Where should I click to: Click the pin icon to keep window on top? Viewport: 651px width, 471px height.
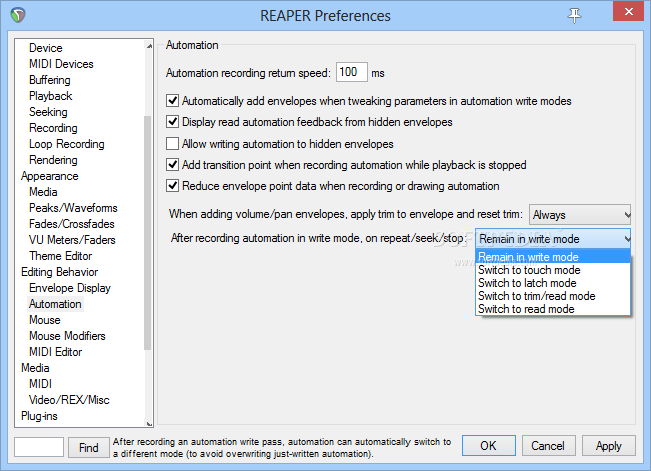pyautogui.click(x=574, y=15)
